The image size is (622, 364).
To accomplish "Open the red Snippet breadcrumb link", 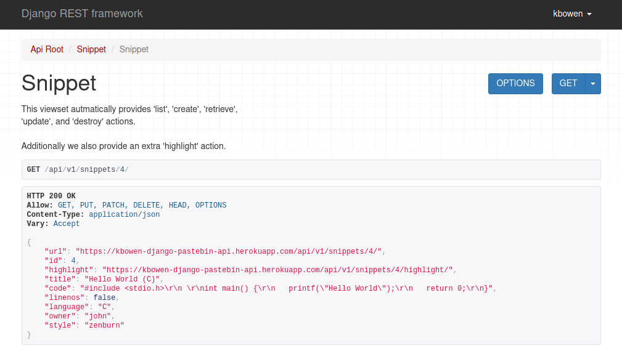I will [91, 49].
